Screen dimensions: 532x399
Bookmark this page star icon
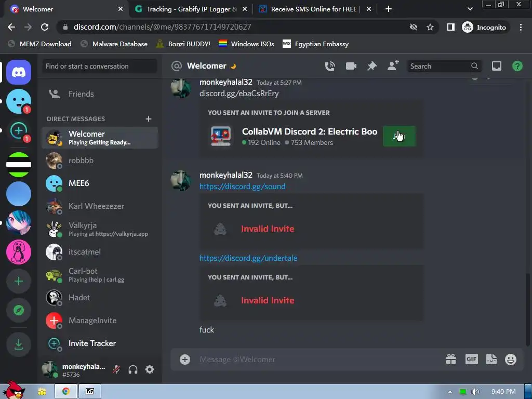coord(430,27)
